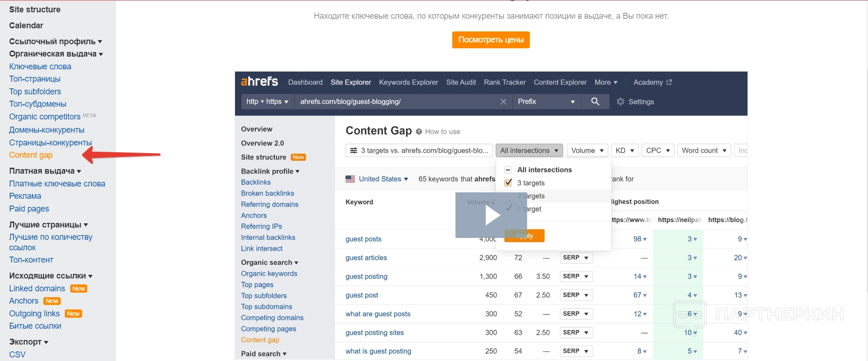Clear the URL field with the X icon

[503, 102]
